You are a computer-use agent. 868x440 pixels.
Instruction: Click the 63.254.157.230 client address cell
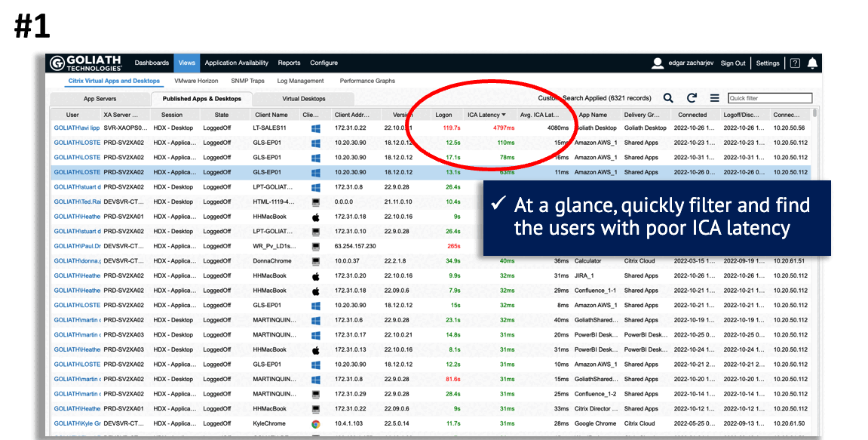(x=355, y=246)
